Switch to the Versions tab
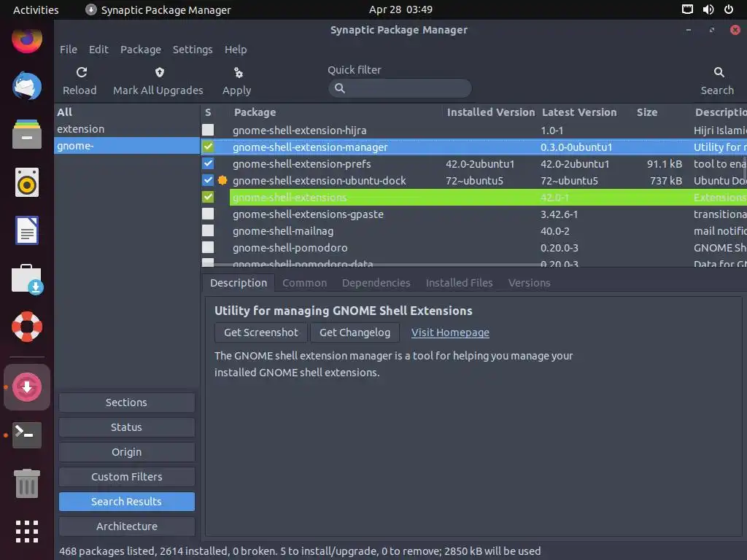Image resolution: width=747 pixels, height=560 pixels. [530, 283]
